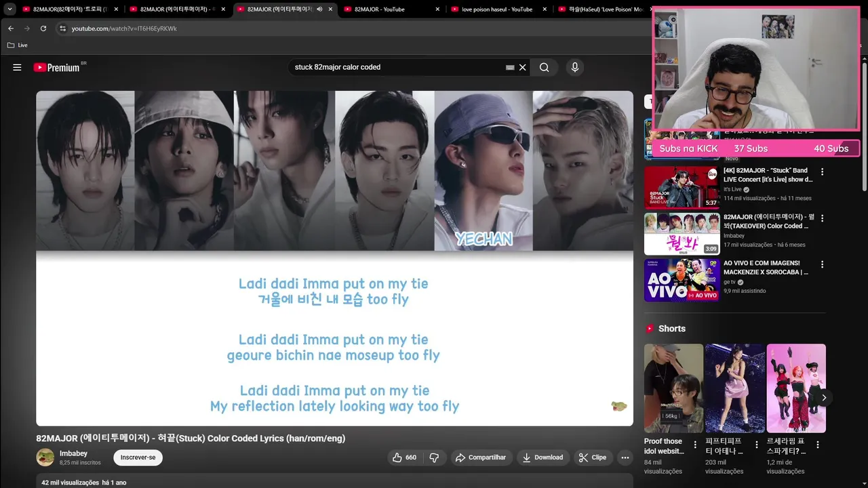Open options for '피프티피프티' short
The image size is (868, 488).
756,445
